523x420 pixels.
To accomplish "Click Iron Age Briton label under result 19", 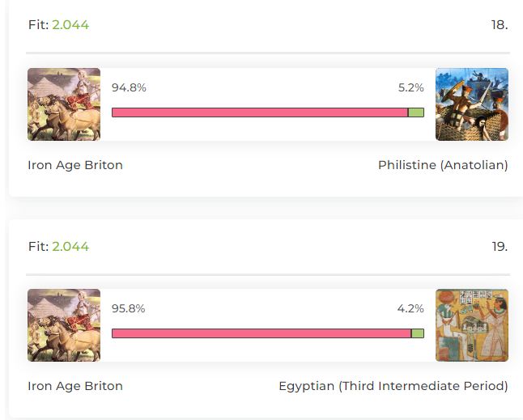I will pos(75,386).
